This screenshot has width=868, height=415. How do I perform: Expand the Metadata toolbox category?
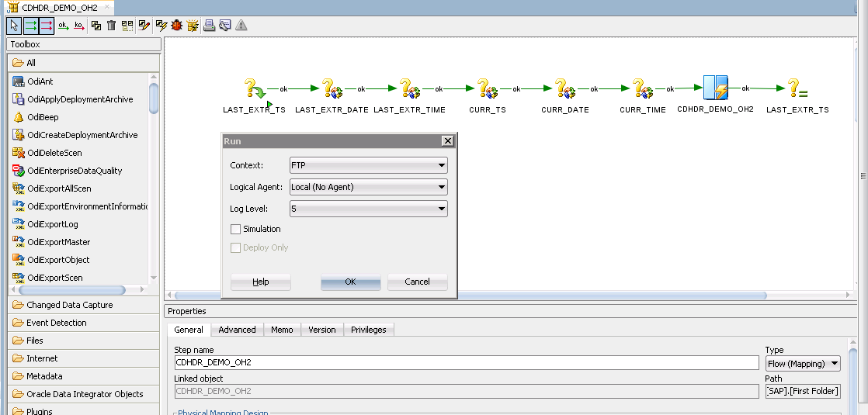(84, 376)
